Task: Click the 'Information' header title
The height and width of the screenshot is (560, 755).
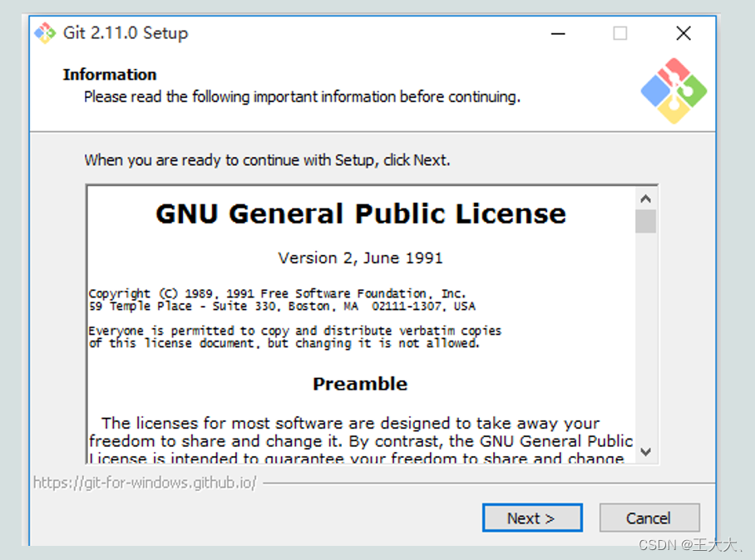Action: tap(110, 75)
